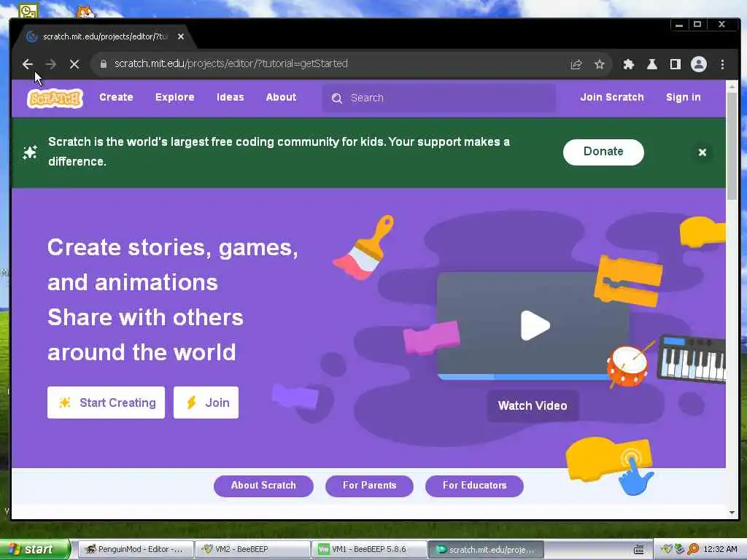Click the page scrollbar down arrow
The height and width of the screenshot is (560, 747).
click(x=732, y=513)
